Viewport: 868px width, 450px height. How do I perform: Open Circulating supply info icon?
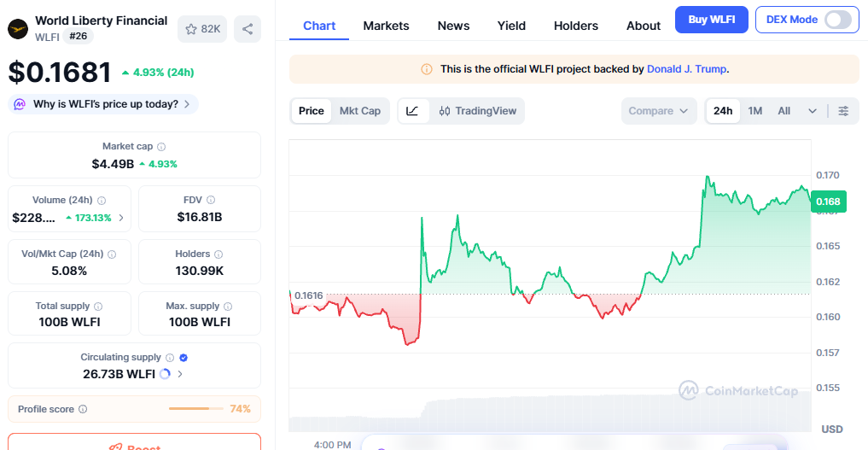point(170,358)
